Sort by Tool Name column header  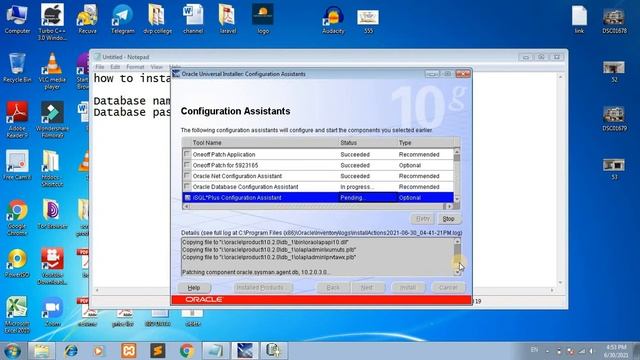pyautogui.click(x=264, y=142)
